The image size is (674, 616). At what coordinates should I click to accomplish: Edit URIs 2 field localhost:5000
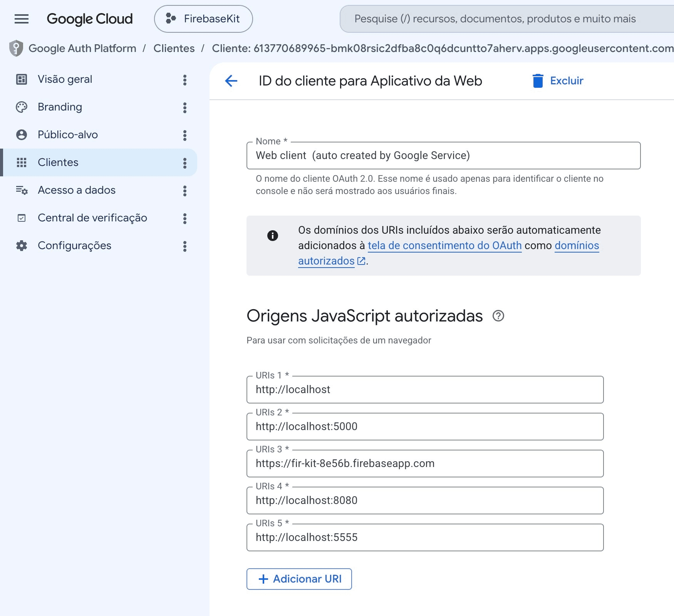pos(425,427)
